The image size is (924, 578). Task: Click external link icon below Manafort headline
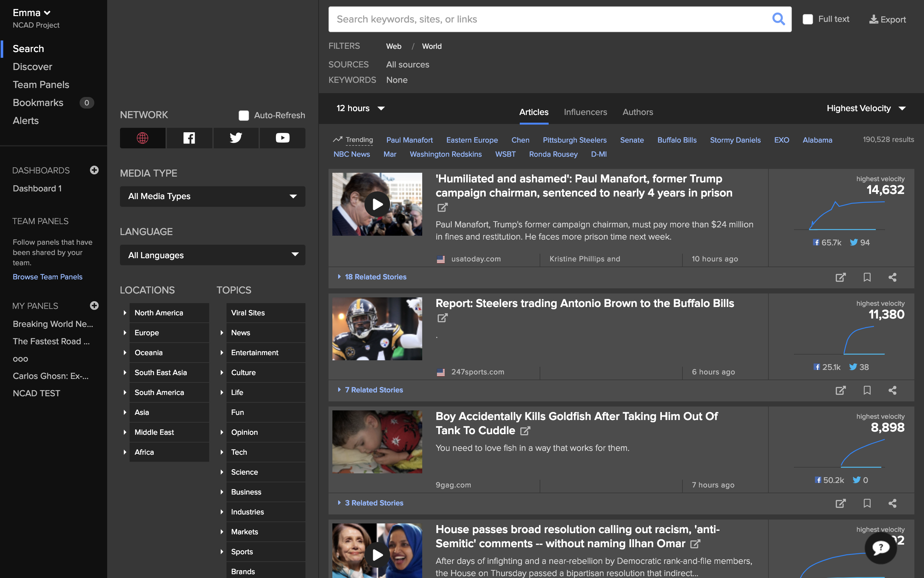(x=442, y=207)
